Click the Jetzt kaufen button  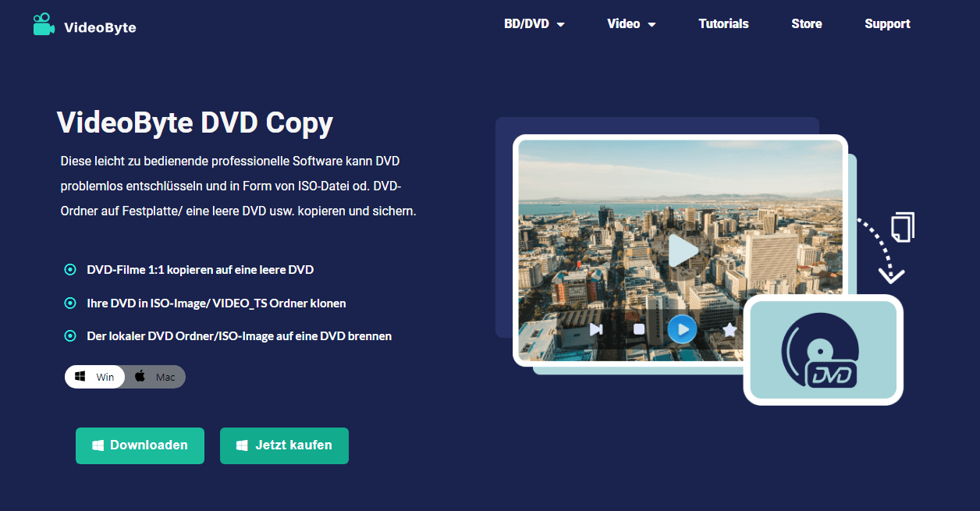click(284, 445)
